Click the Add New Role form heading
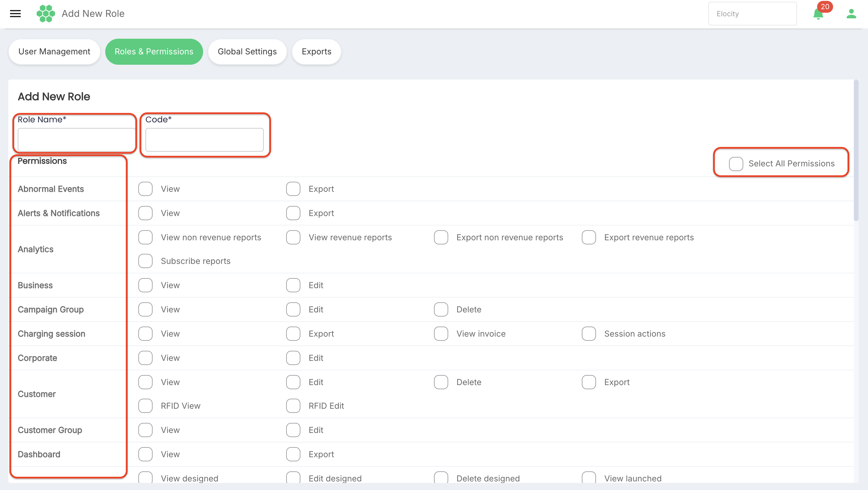This screenshot has width=868, height=490. [x=54, y=97]
